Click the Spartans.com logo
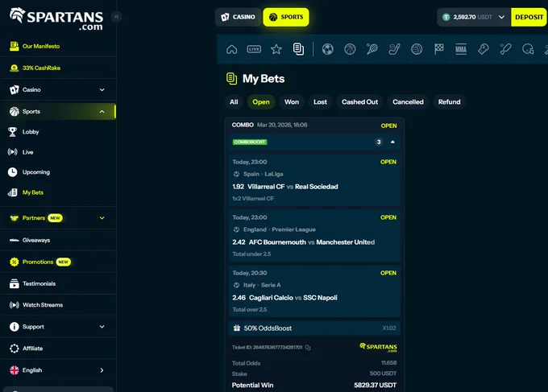Image resolution: width=548 pixels, height=392 pixels. (56, 19)
